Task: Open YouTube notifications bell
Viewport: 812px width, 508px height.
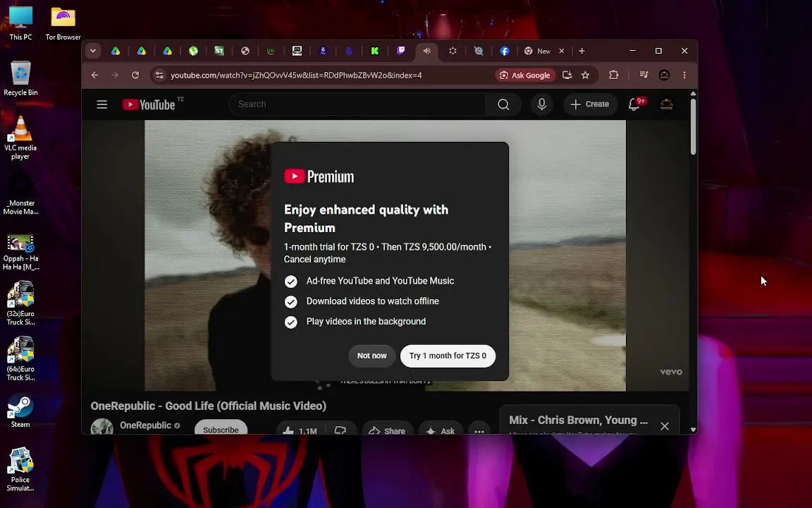Action: point(634,104)
